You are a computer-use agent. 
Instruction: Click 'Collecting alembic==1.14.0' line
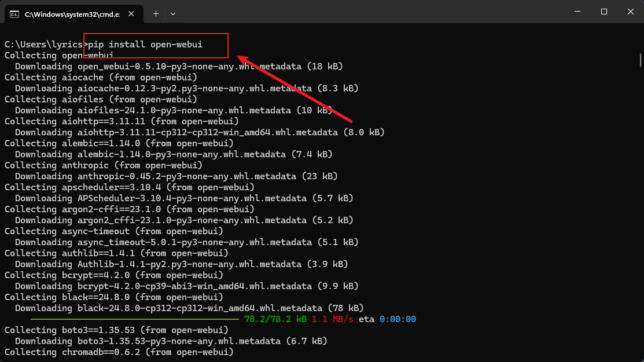coord(119,143)
